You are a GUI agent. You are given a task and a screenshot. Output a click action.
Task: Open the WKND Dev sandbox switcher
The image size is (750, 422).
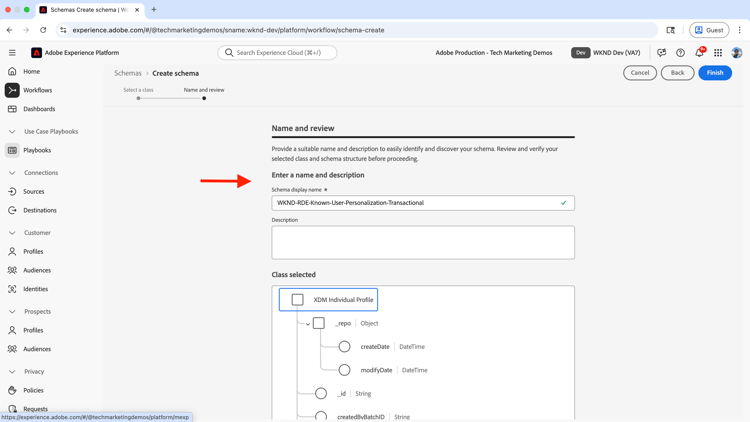(606, 53)
